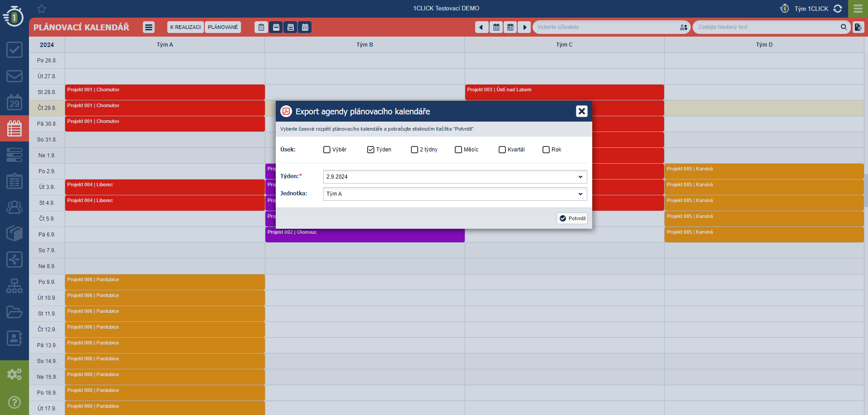Click the 1CLICK stopwatch logo
868x415 pixels.
pyautogui.click(x=14, y=16)
